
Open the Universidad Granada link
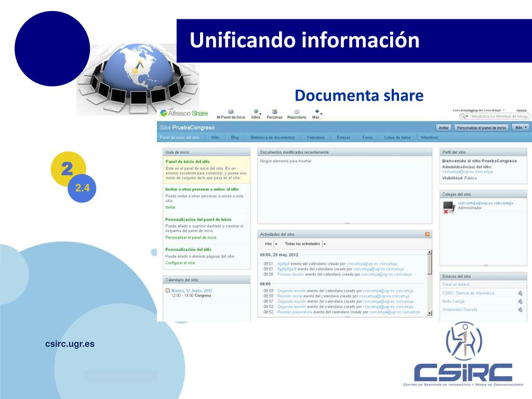coord(460,310)
